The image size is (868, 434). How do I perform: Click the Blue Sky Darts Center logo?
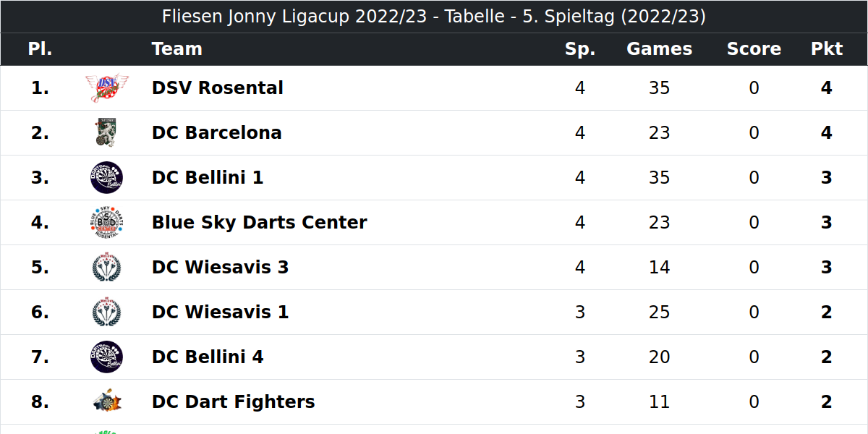[x=106, y=223]
